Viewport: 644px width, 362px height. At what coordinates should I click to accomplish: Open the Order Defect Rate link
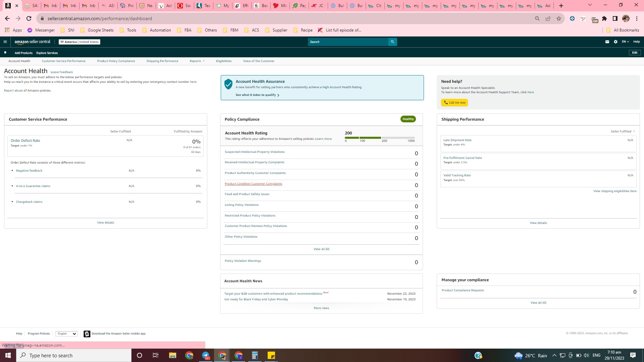25,141
